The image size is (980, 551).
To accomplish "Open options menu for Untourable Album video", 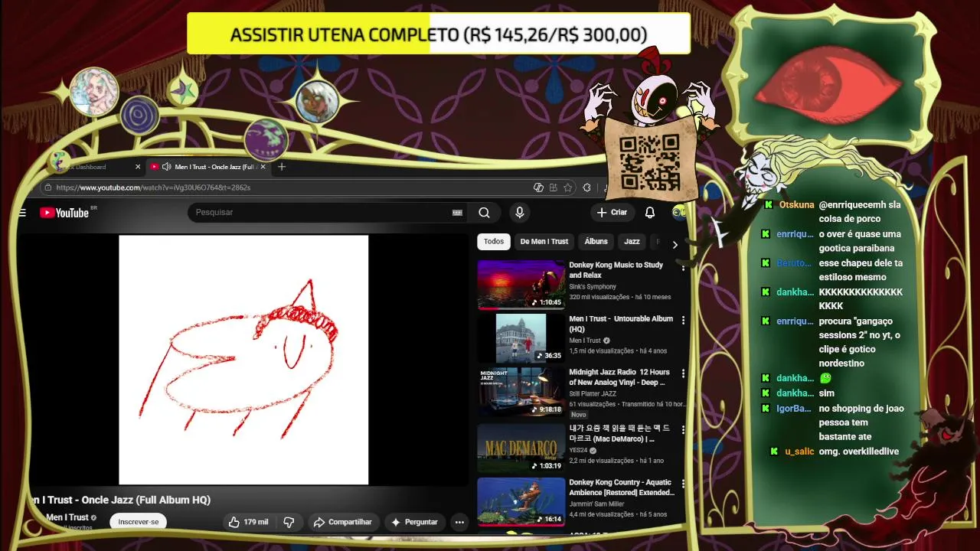I will click(x=683, y=321).
